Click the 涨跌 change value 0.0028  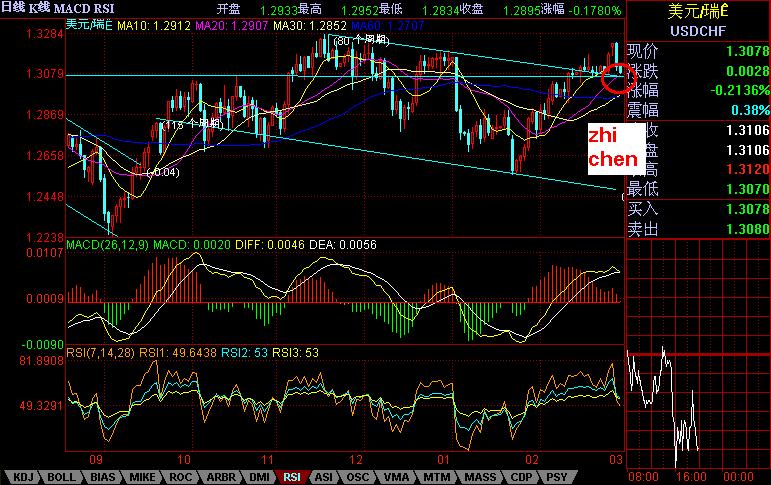(x=747, y=71)
